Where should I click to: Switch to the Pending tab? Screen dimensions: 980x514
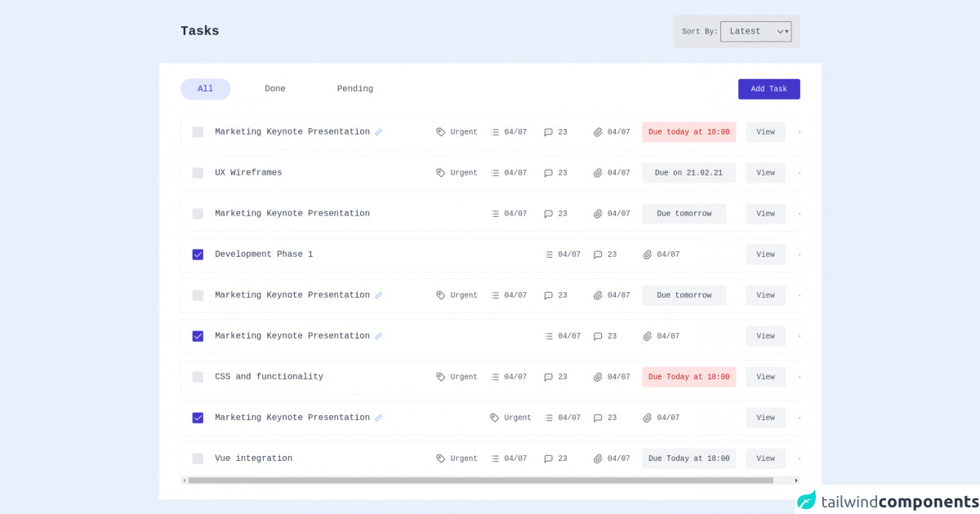[x=354, y=88]
